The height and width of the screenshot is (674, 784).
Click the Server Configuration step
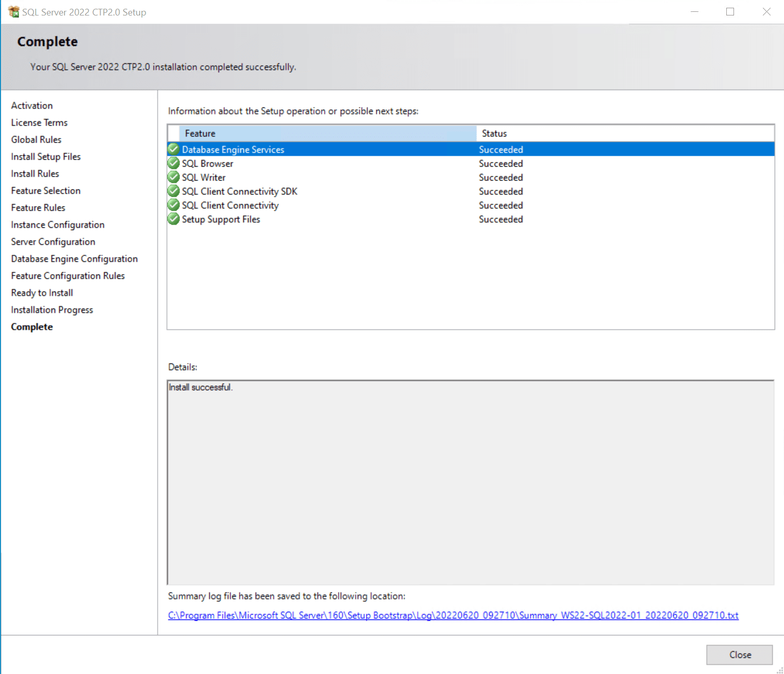tap(53, 242)
